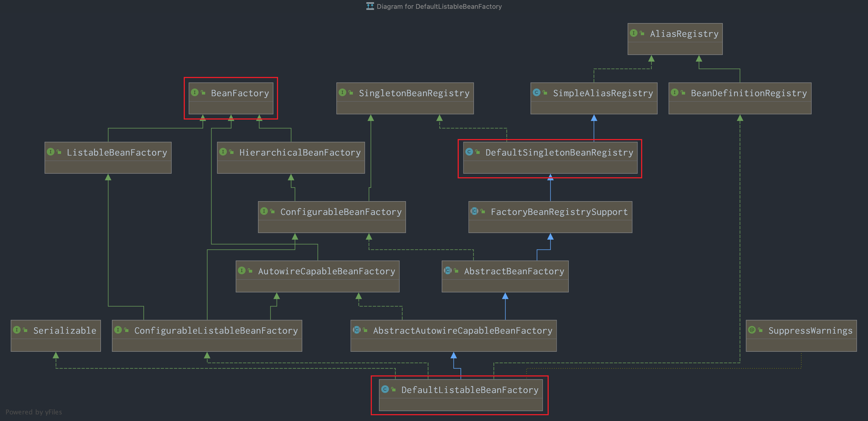Click the interface icon on AliasRegistry node

click(633, 33)
